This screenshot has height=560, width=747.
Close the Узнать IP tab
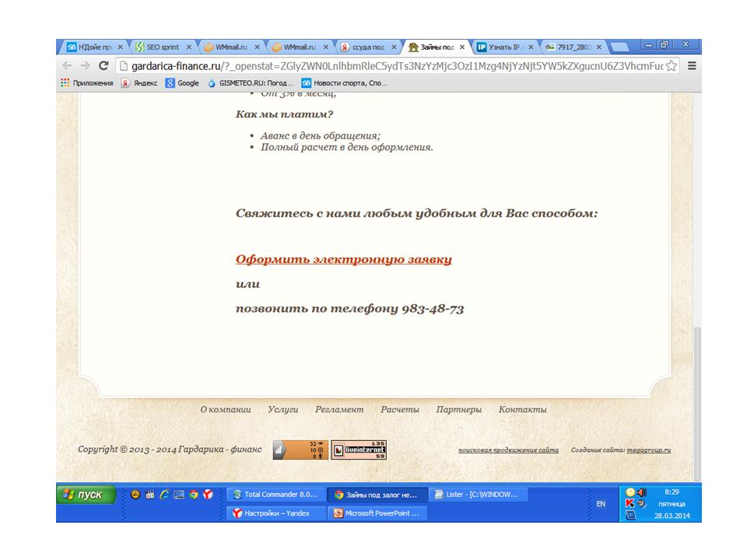click(x=531, y=47)
